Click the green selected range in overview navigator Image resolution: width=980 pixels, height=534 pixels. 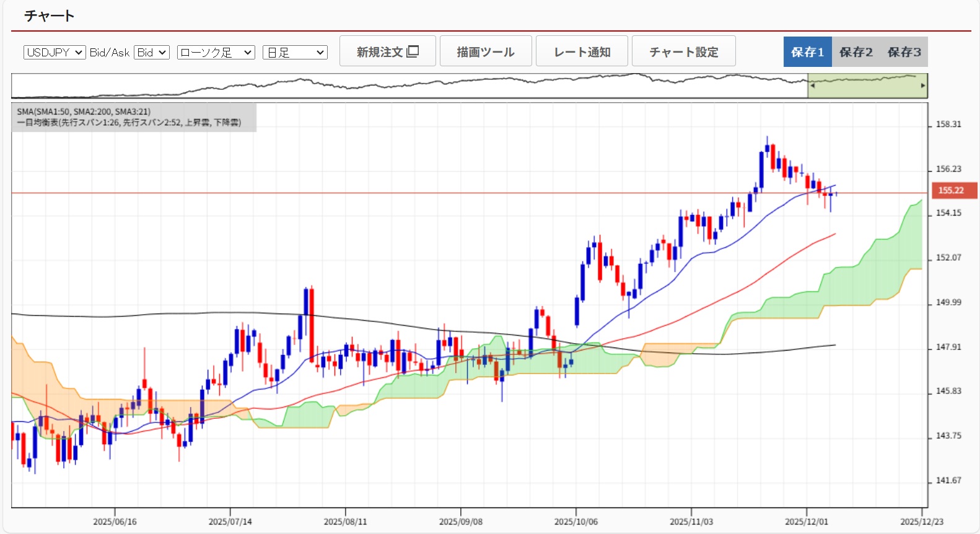coord(867,87)
